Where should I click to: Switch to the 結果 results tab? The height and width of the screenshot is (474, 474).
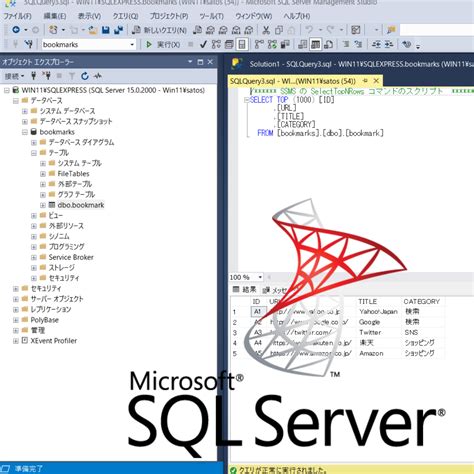[x=245, y=289]
